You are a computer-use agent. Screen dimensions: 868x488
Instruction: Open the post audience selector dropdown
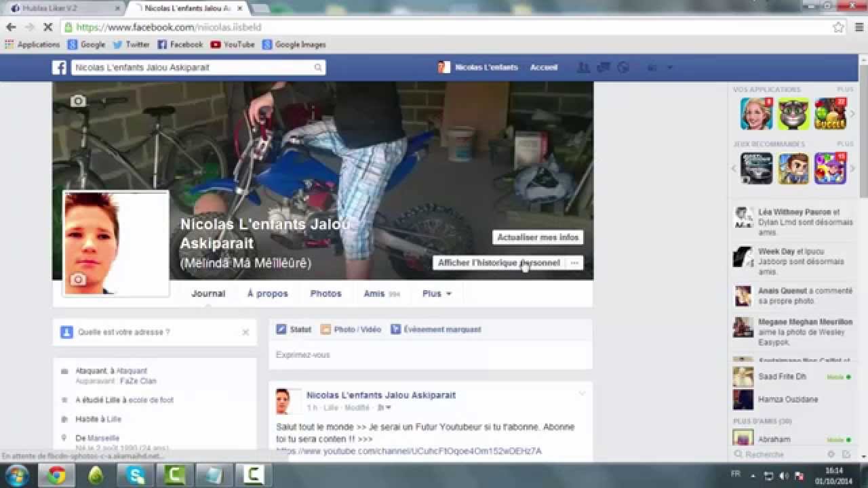point(384,407)
